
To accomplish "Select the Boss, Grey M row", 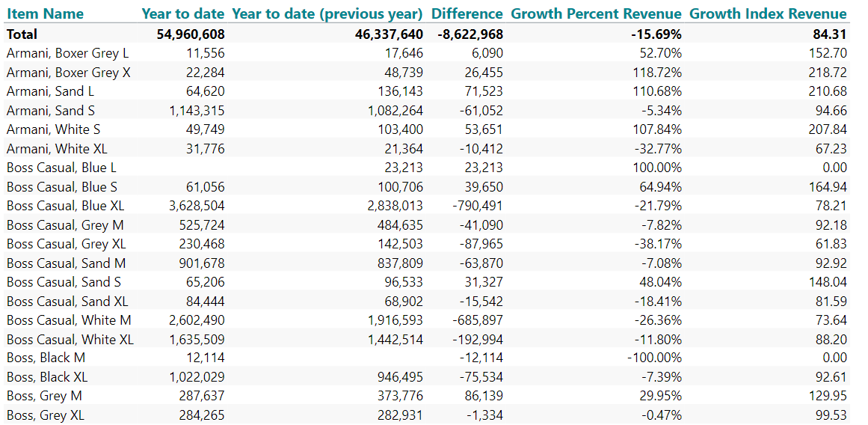I will tap(44, 396).
